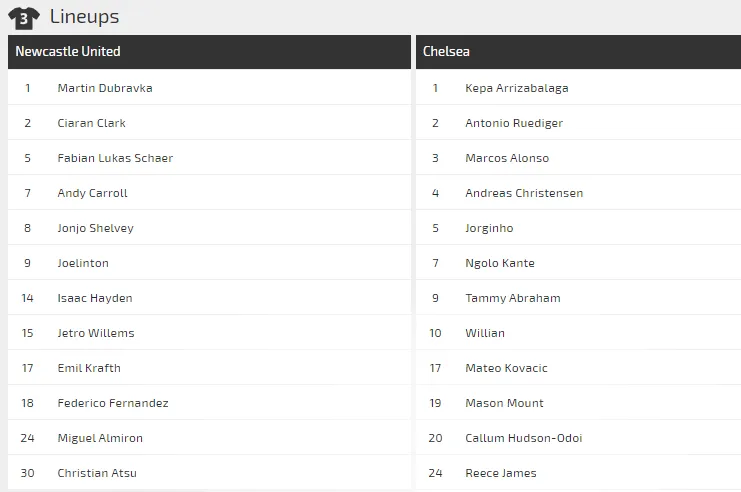The width and height of the screenshot is (741, 492).
Task: Open Callum Hudson-Odoi's player page
Action: 524,438
